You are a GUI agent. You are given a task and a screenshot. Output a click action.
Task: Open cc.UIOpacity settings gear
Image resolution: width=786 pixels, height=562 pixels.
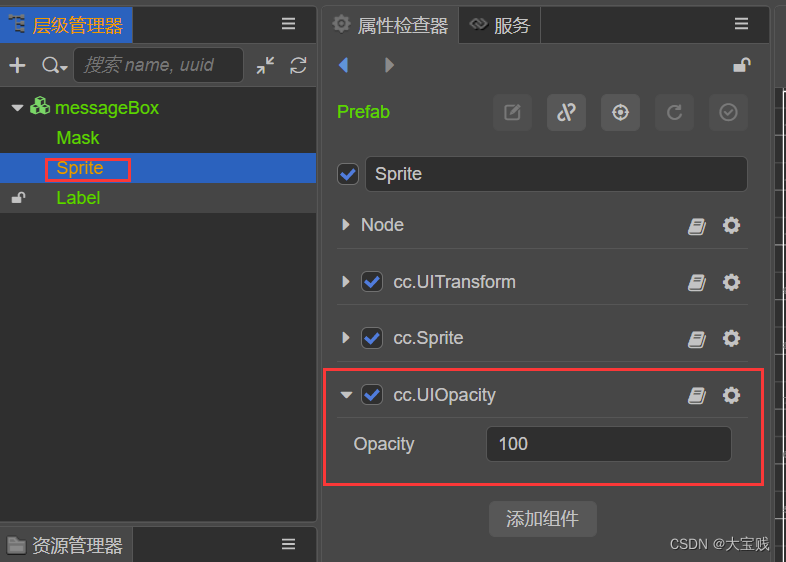click(731, 395)
